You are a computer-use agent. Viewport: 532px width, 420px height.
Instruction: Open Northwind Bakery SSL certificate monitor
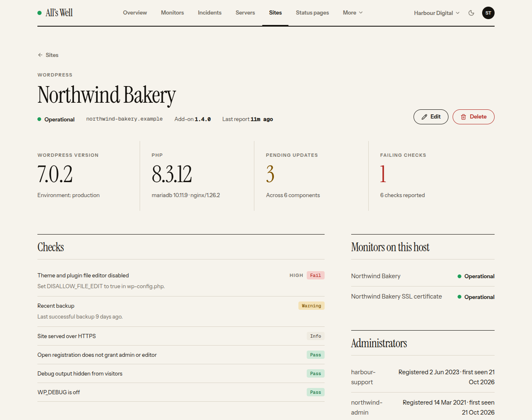397,296
